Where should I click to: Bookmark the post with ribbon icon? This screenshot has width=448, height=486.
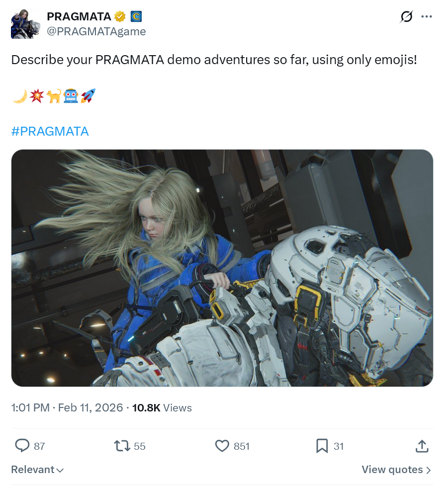(x=322, y=446)
